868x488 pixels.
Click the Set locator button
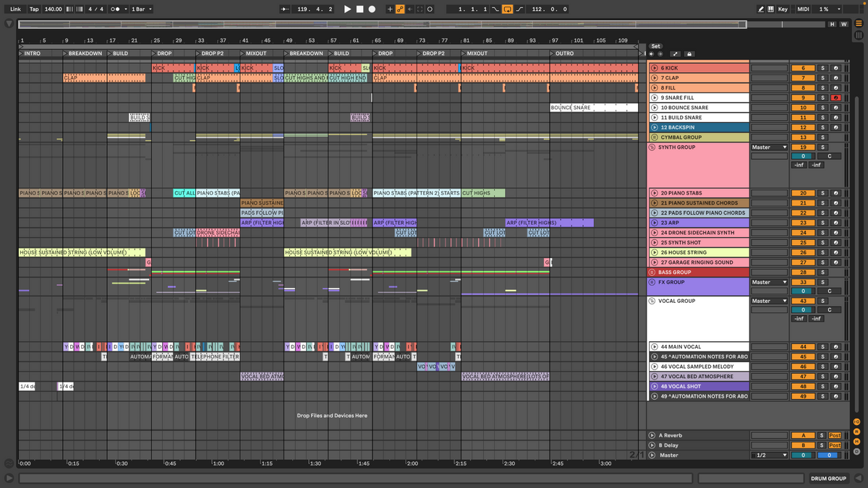(x=656, y=46)
